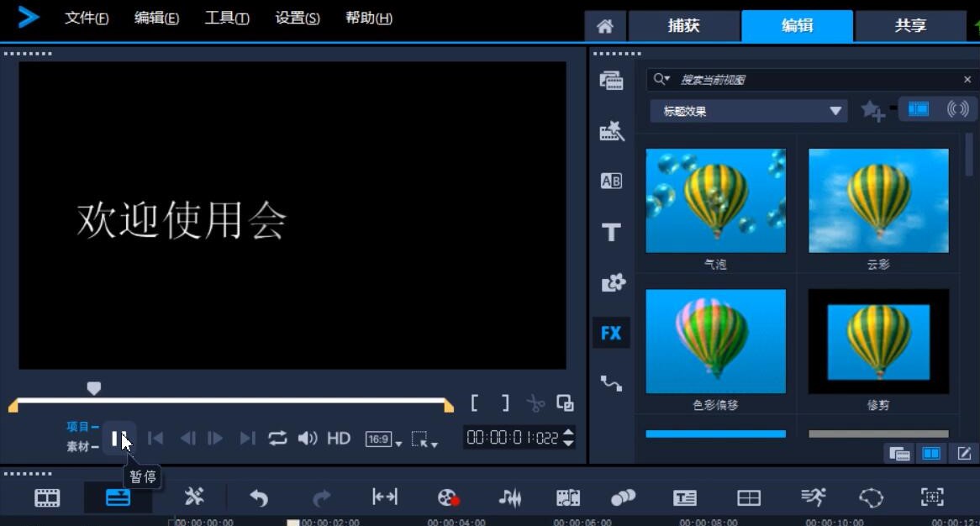
Task: Toggle repeat loop playback
Action: pyautogui.click(x=277, y=439)
